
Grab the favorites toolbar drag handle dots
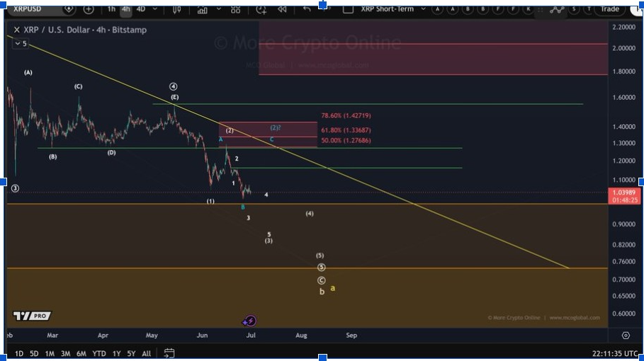coord(541,10)
